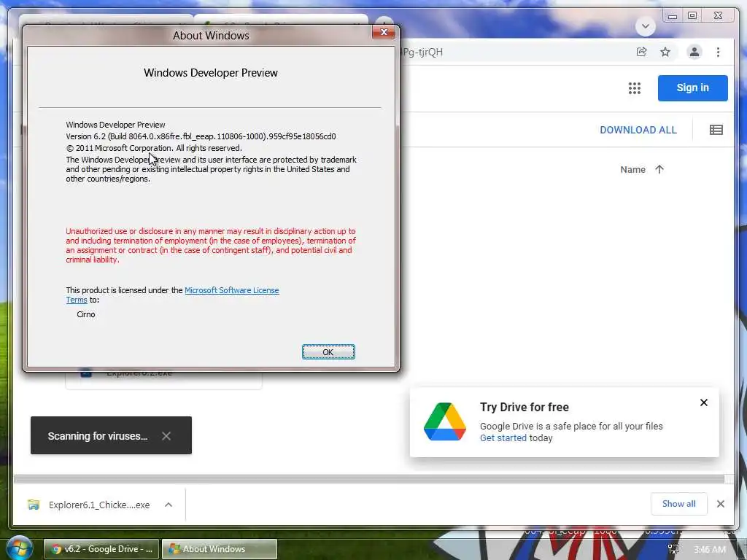Reverse sort direction arrow next to Name
This screenshot has height=560, width=747.
click(x=659, y=169)
